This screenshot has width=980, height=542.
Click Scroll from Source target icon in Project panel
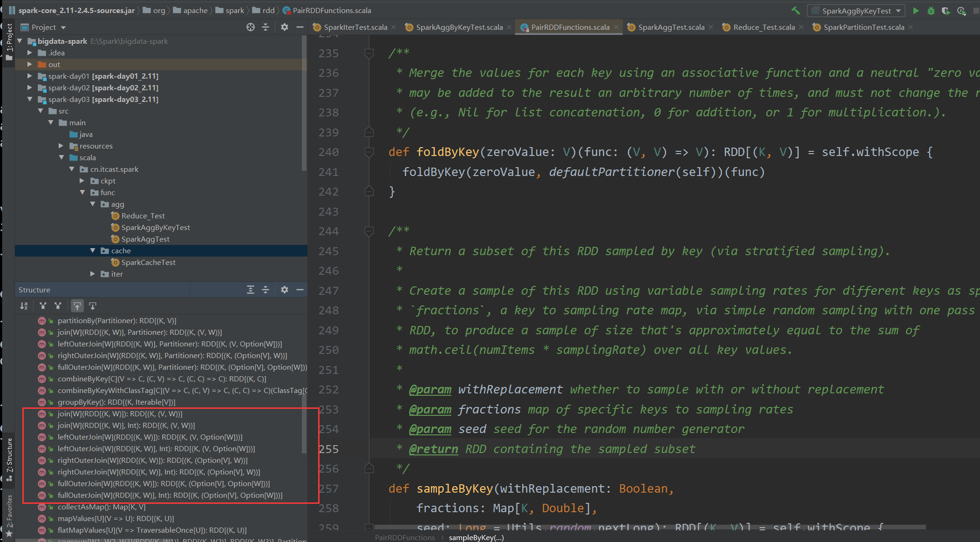[x=251, y=27]
